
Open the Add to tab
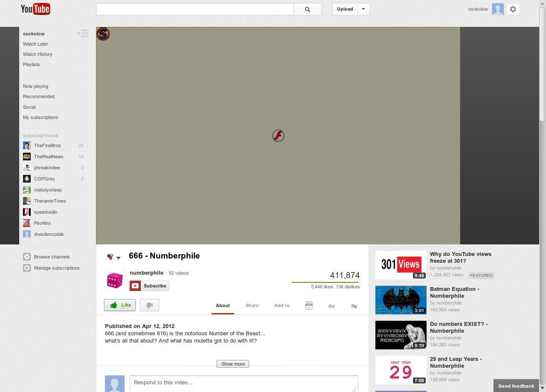point(282,305)
